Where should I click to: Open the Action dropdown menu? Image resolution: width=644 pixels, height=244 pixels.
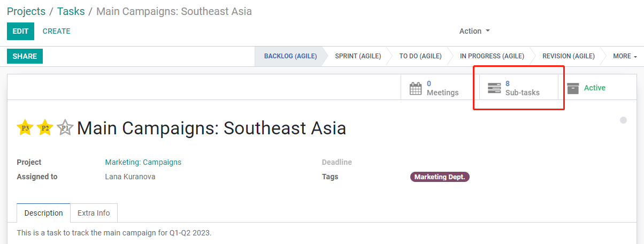click(x=474, y=31)
